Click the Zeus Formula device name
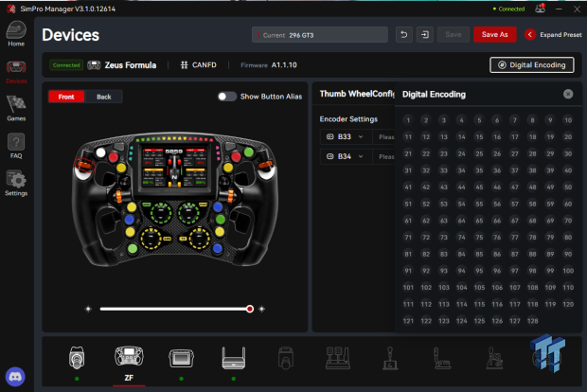The width and height of the screenshot is (587, 392). (131, 65)
